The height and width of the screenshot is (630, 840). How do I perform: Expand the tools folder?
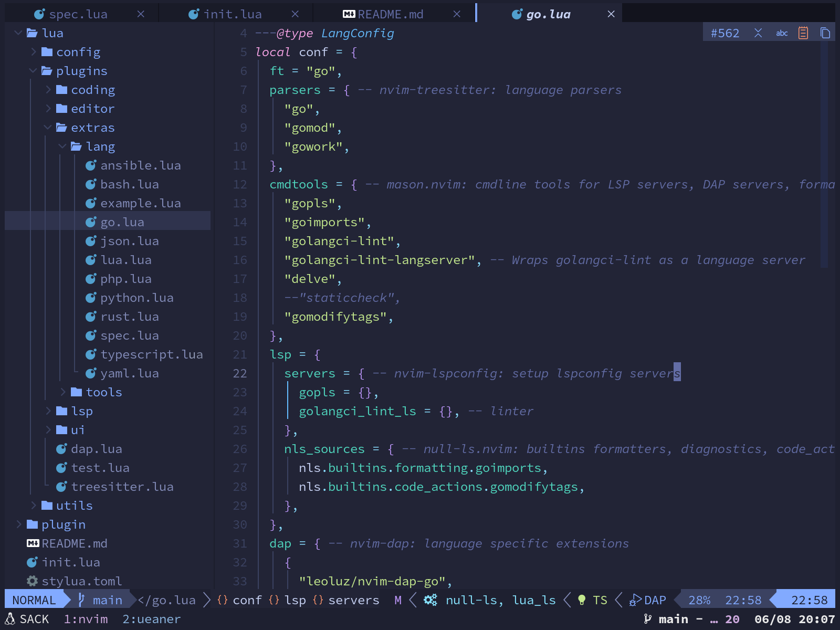[x=62, y=392]
